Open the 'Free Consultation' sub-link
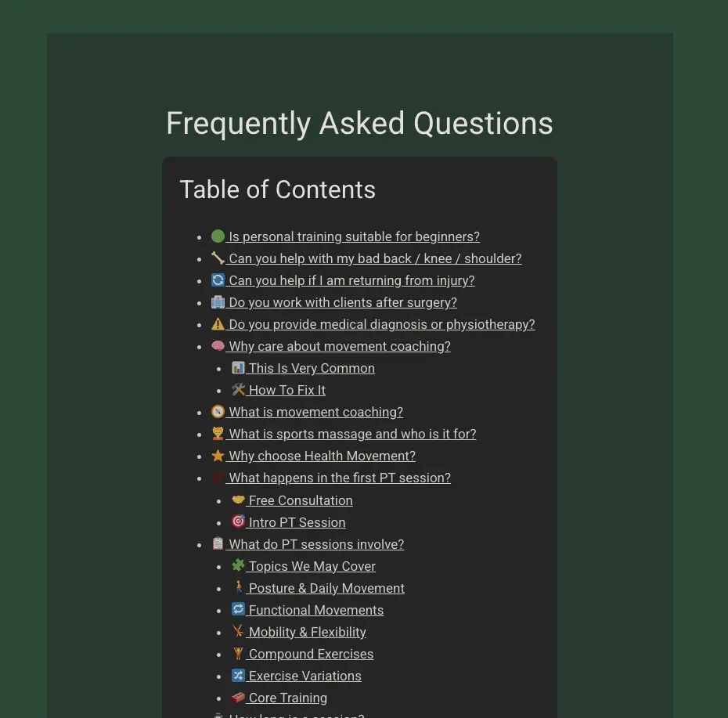The image size is (728, 718). tap(301, 500)
